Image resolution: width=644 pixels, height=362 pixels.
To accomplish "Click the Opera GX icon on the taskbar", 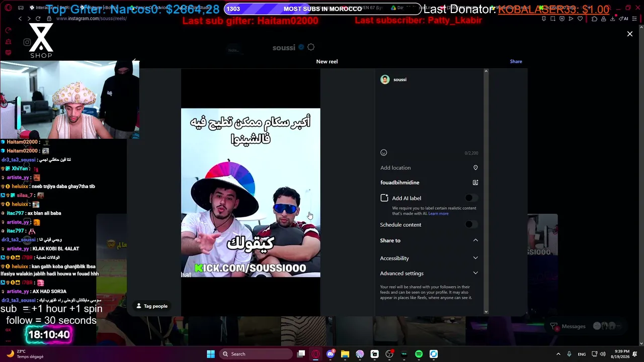I will coord(315,354).
